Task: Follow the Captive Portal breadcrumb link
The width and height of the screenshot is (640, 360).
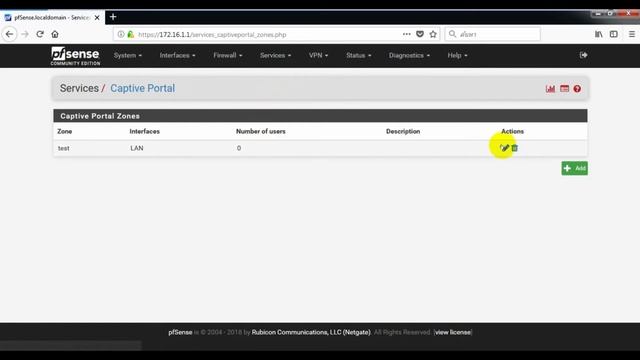Action: [x=142, y=88]
